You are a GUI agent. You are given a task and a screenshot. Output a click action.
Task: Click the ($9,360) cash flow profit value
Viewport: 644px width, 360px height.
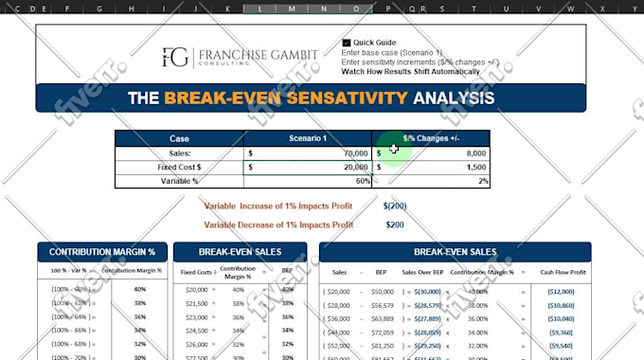point(561,333)
